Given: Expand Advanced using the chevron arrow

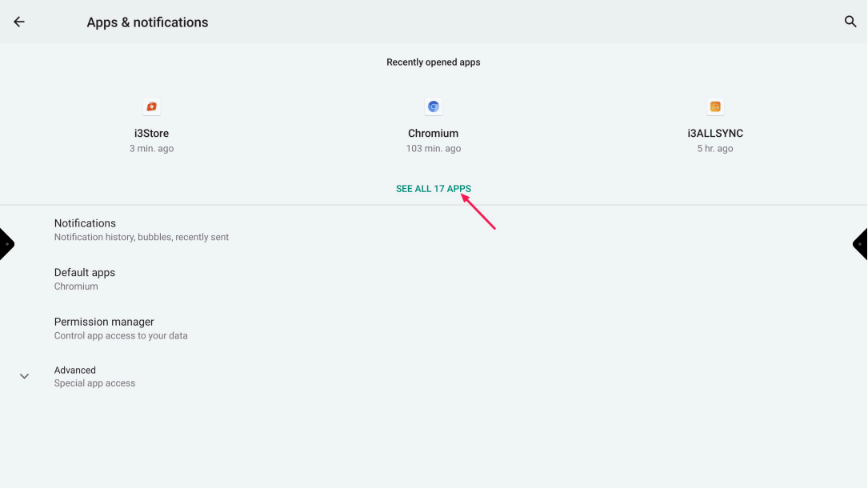Looking at the screenshot, I should (25, 376).
